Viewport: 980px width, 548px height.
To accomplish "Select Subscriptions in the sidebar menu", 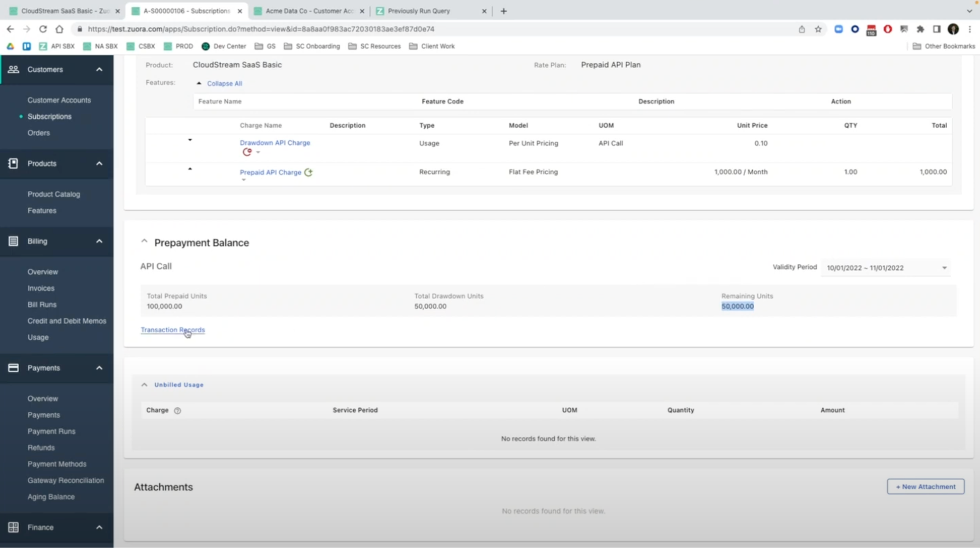I will (49, 116).
